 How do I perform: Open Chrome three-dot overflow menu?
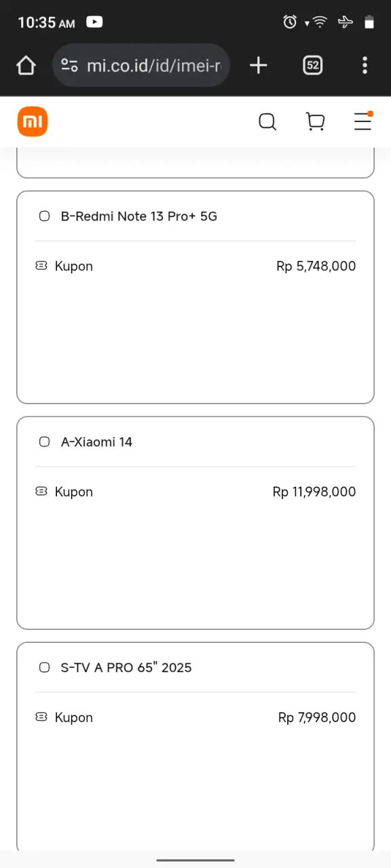tap(365, 65)
